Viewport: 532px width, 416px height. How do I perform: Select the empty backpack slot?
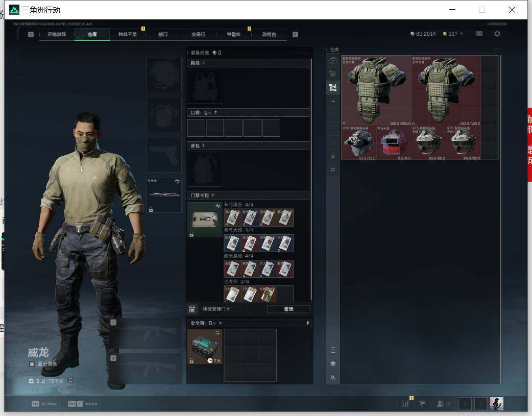coord(205,169)
